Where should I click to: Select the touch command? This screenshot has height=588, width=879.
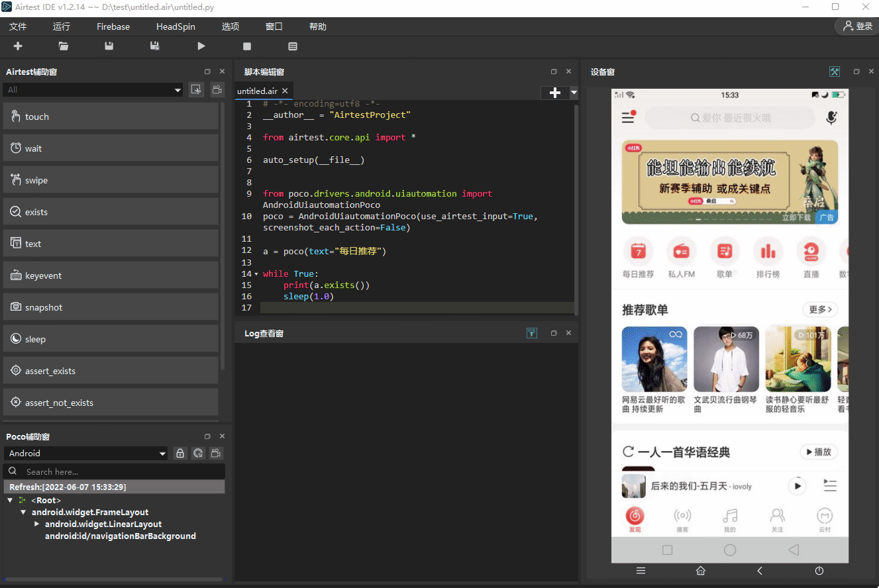[x=111, y=117]
